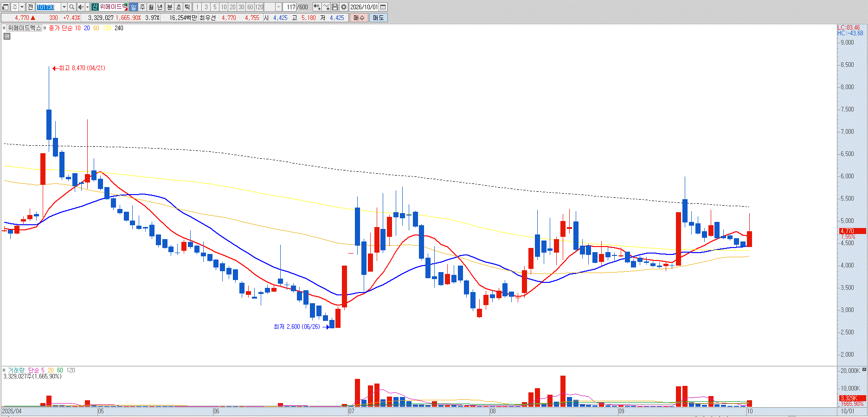Image resolution: width=868 pixels, height=417 pixels.
Task: Choose the 30 interval preset
Action: (x=241, y=7)
